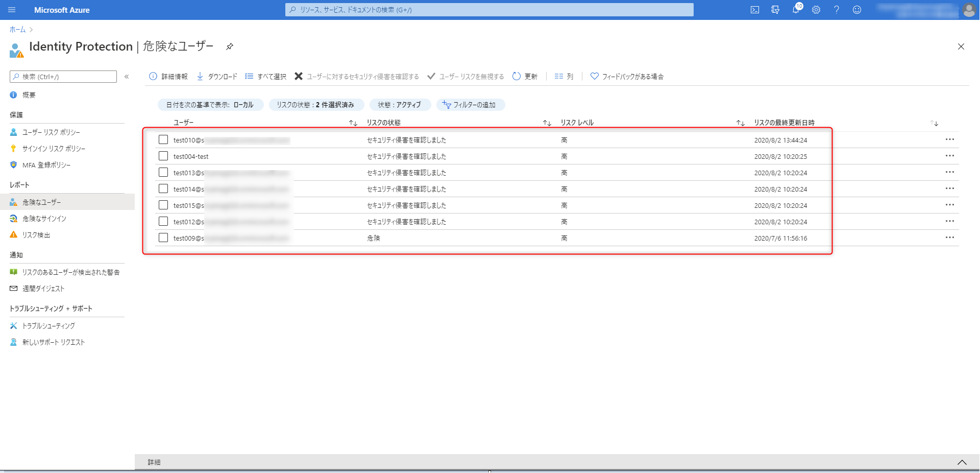Check the test010 user row

point(163,139)
